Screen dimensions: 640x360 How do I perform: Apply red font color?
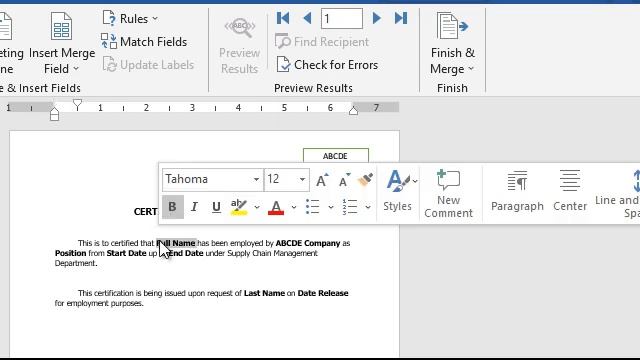pyautogui.click(x=276, y=207)
